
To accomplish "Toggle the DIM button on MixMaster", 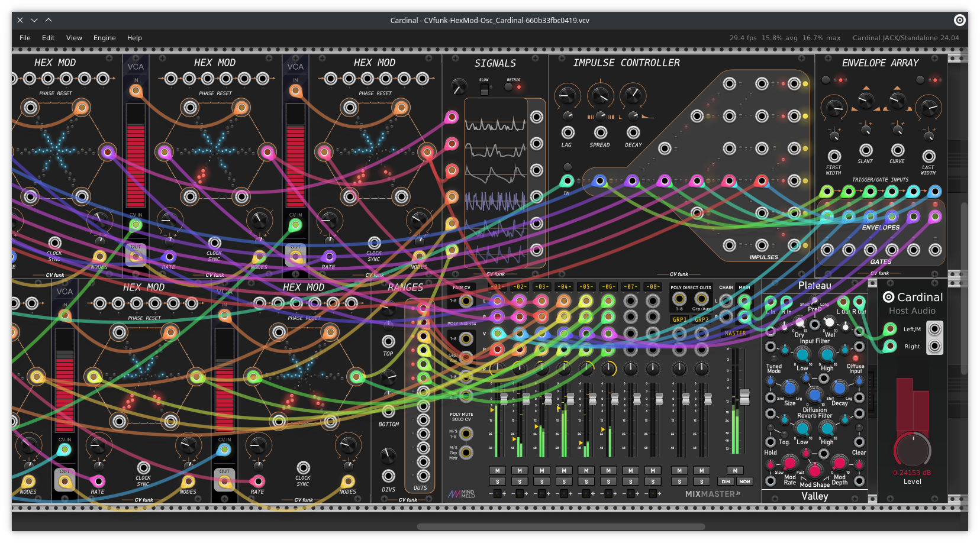I will pos(726,481).
